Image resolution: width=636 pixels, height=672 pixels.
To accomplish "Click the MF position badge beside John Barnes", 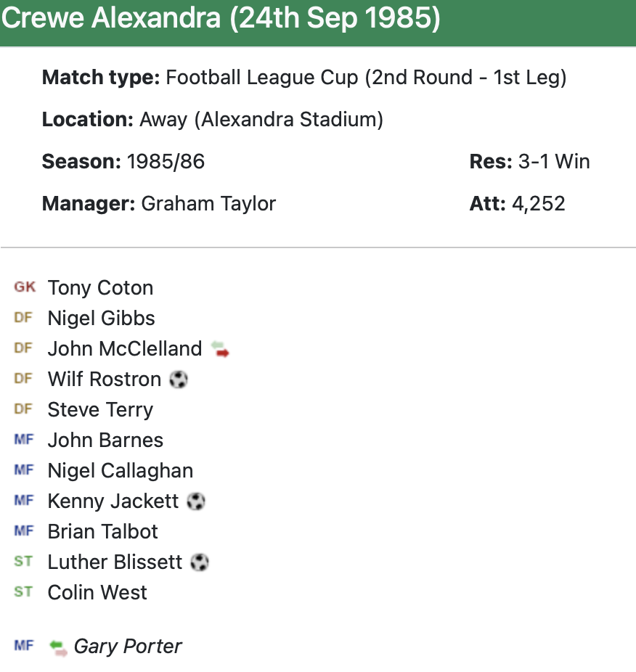I will tap(23, 440).
